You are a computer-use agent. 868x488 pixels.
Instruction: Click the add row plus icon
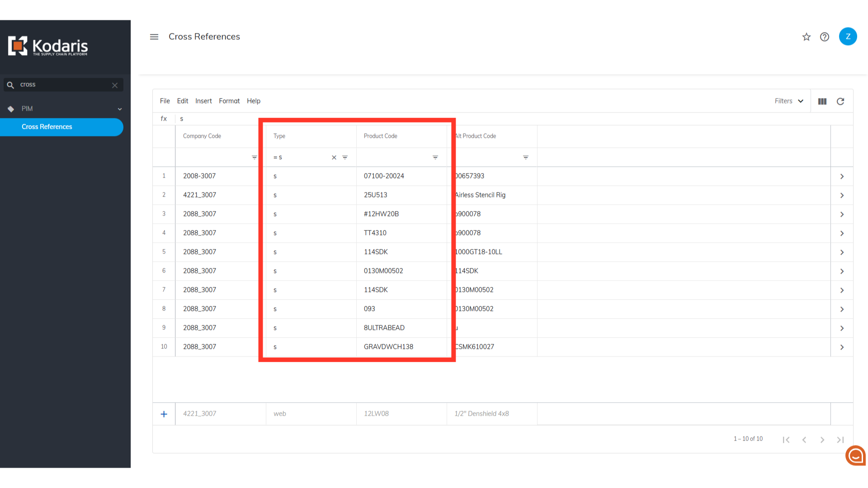pyautogui.click(x=164, y=414)
